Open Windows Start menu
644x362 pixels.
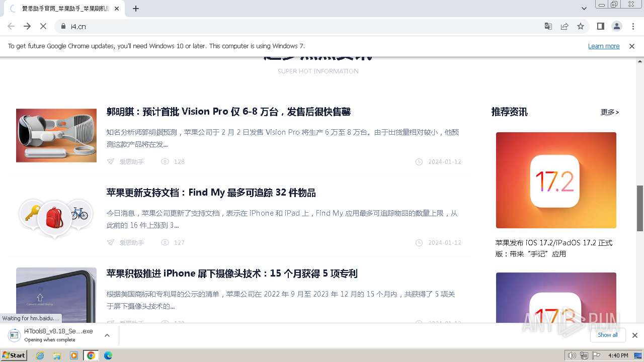click(x=14, y=355)
